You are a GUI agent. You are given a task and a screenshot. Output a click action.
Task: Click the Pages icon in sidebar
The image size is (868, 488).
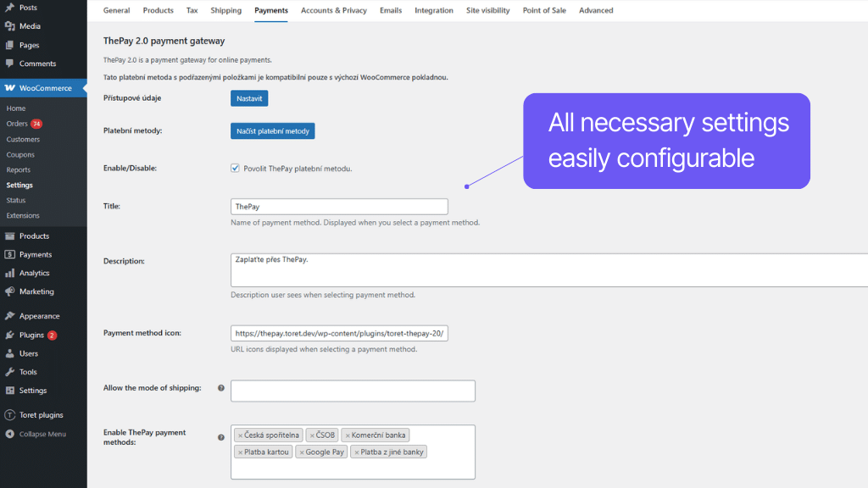tap(10, 45)
